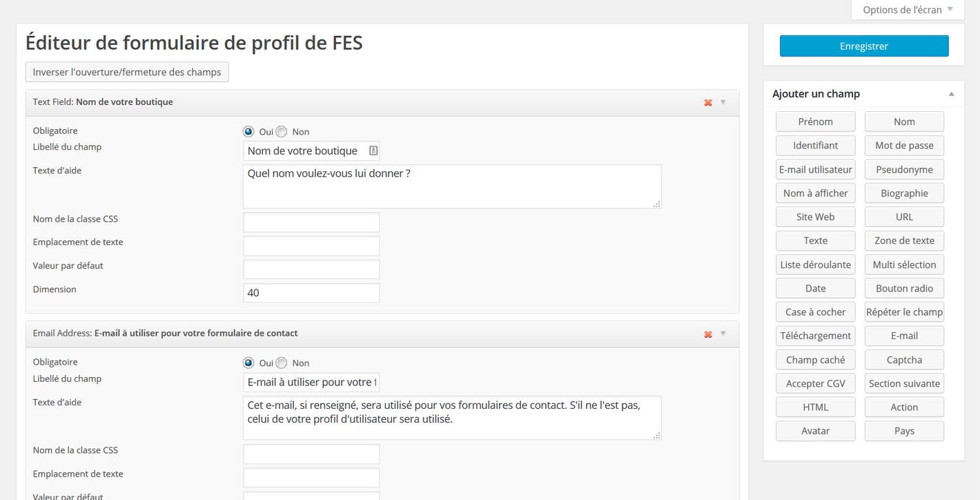
Task: Add an 'Avatar' field
Action: [x=816, y=431]
